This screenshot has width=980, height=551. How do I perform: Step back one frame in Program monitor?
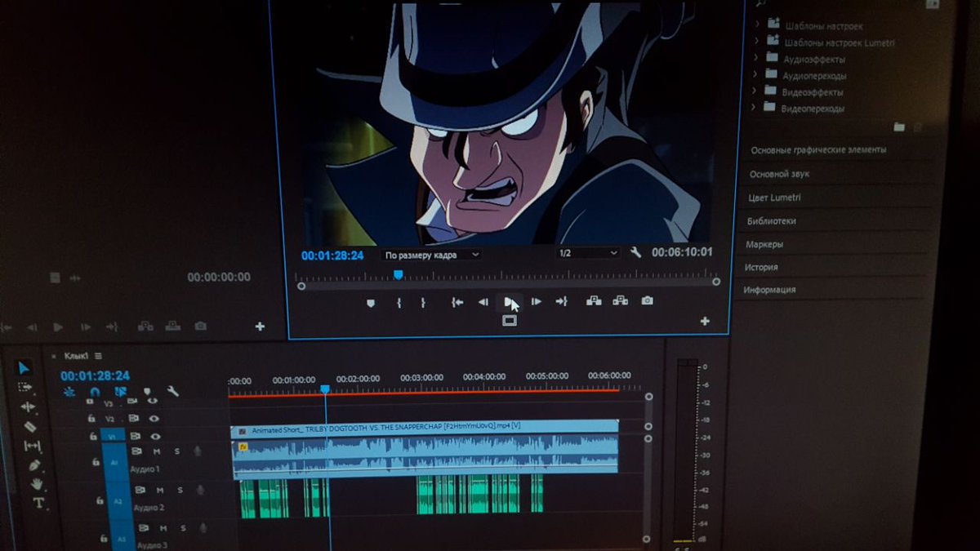[x=483, y=302]
